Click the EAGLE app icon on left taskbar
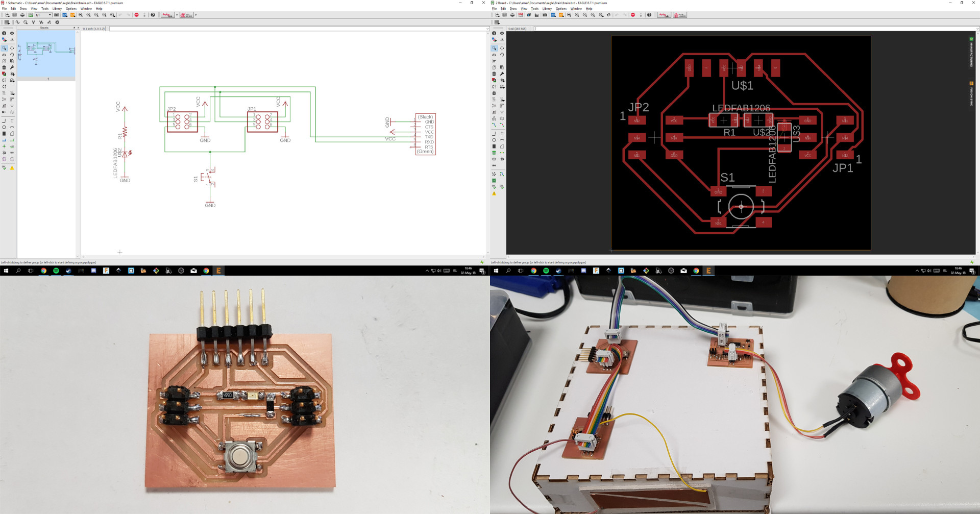 pyautogui.click(x=218, y=271)
